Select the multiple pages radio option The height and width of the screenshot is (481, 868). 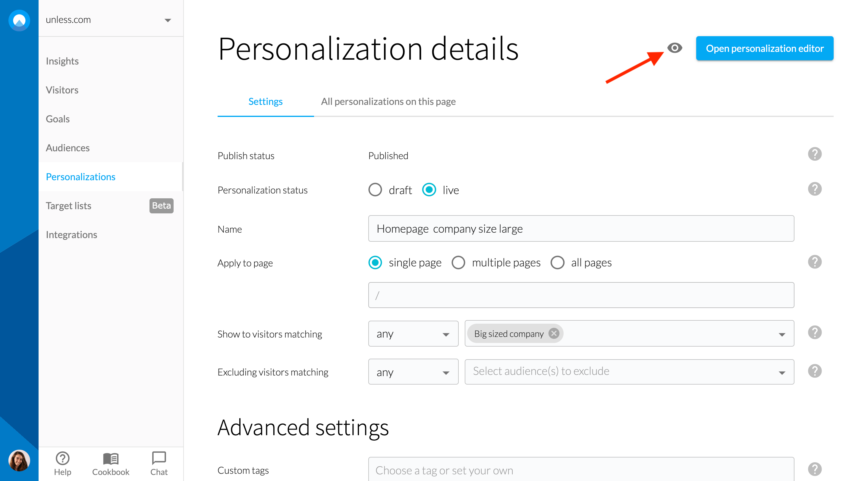458,263
